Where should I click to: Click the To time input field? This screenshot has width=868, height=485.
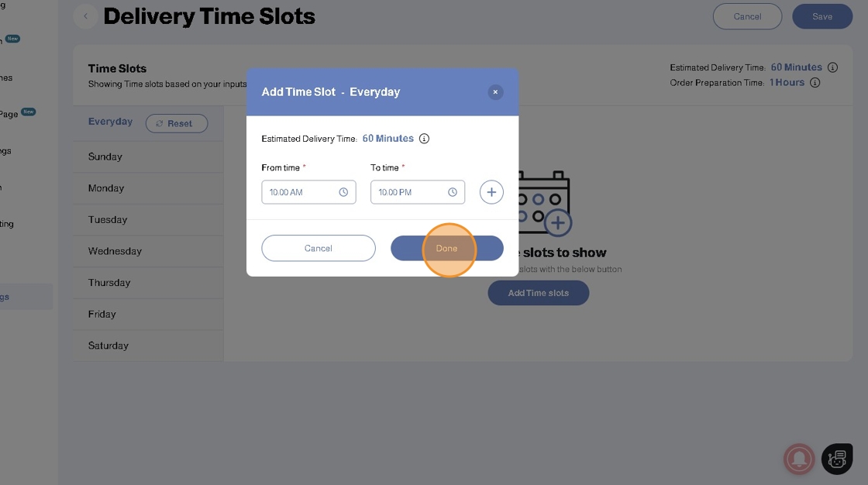(409, 192)
